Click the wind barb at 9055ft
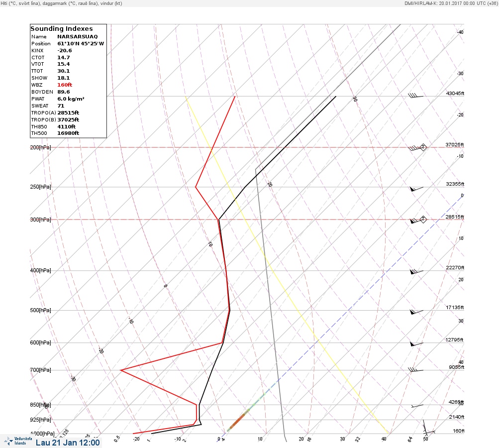499x448 pixels. [x=415, y=370]
